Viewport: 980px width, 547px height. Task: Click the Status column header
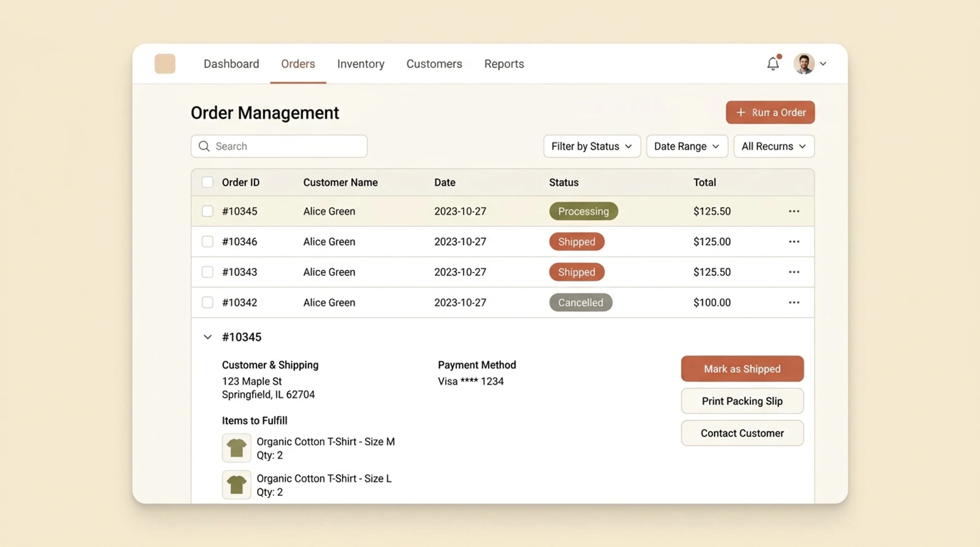563,182
